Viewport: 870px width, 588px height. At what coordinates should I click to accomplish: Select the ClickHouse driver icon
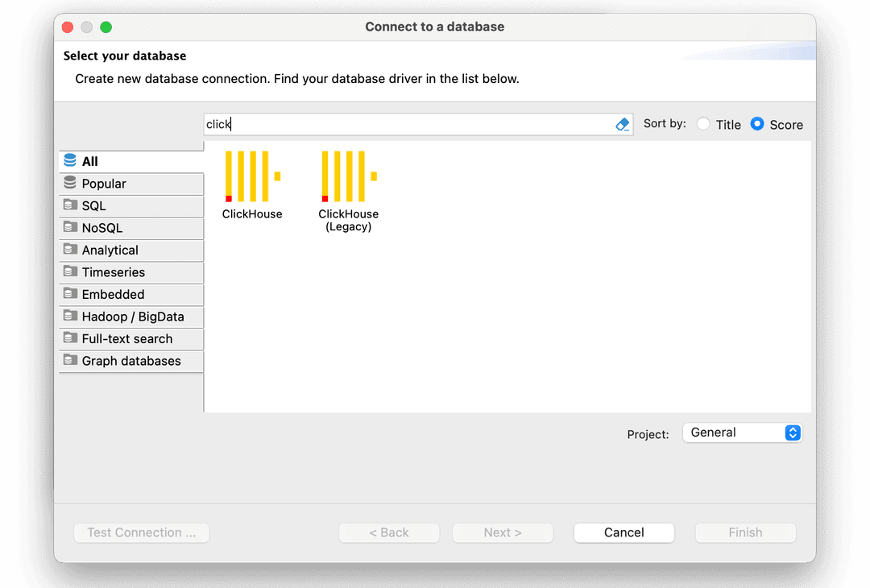252,176
